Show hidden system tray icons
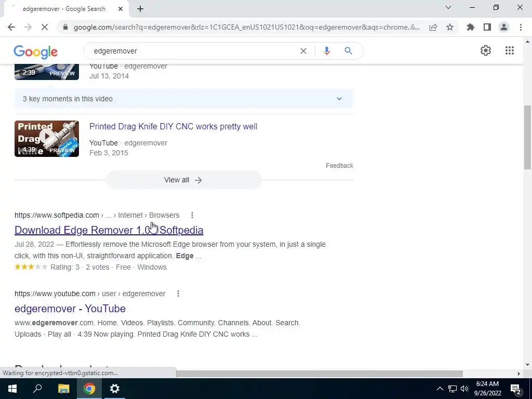Image resolution: width=532 pixels, height=399 pixels. tap(440, 389)
